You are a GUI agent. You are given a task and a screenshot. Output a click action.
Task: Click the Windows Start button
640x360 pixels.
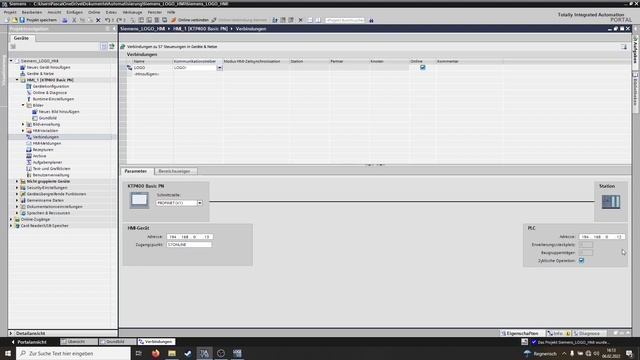click(x=8, y=353)
